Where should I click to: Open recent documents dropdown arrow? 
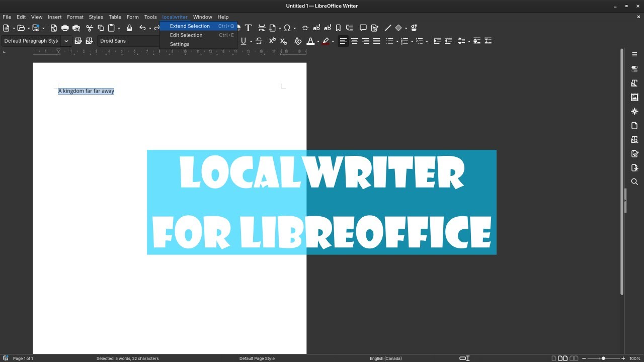point(28,28)
